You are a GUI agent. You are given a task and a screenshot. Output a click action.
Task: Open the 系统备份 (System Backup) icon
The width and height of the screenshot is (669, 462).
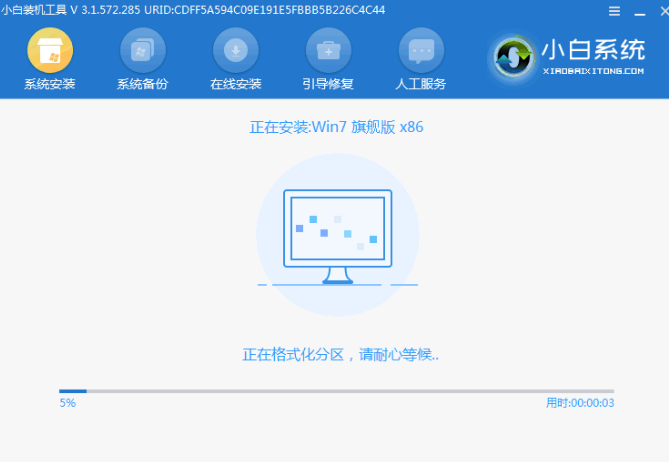click(143, 50)
